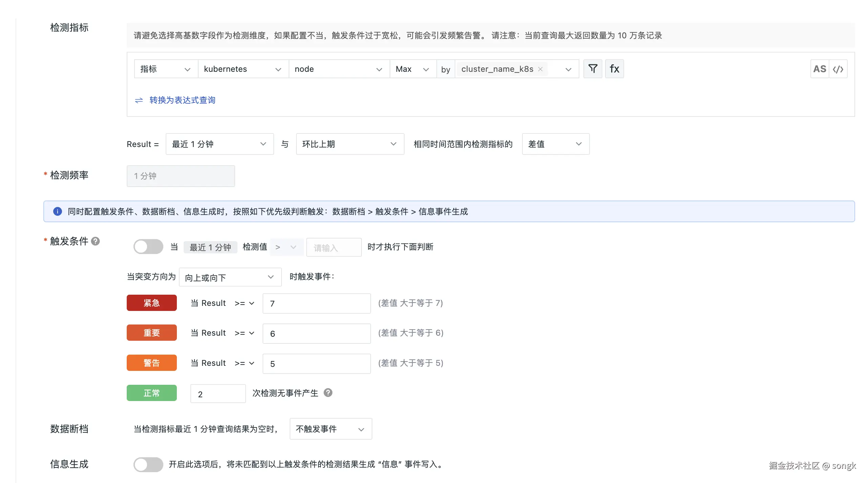Open the fx function icon
Image resolution: width=868 pixels, height=483 pixels.
[x=614, y=69]
